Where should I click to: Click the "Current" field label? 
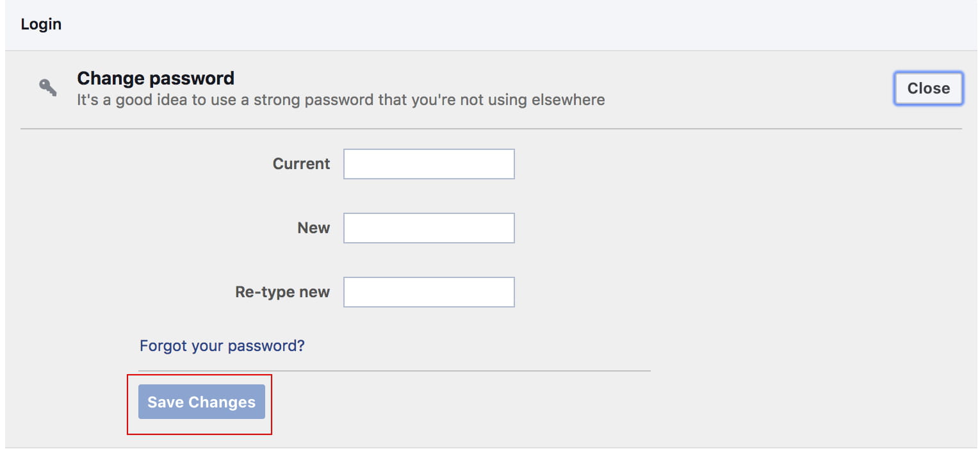[x=301, y=164]
